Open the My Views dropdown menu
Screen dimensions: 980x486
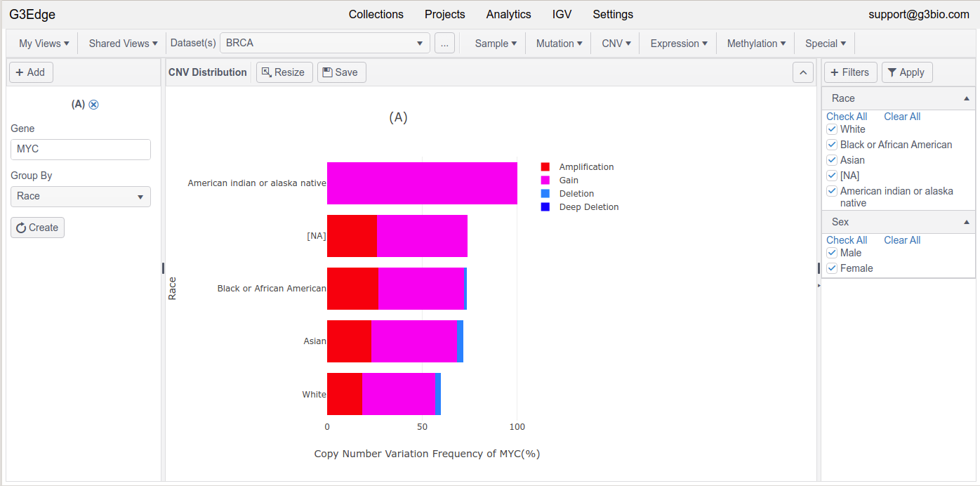44,44
